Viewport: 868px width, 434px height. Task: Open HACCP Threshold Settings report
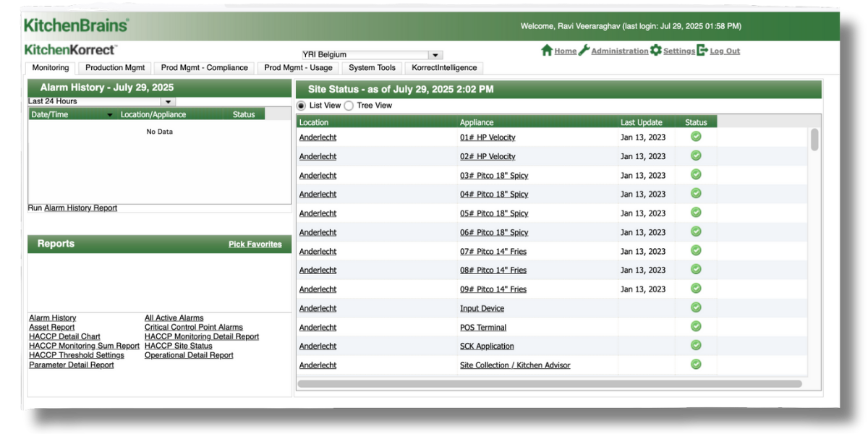[77, 356]
